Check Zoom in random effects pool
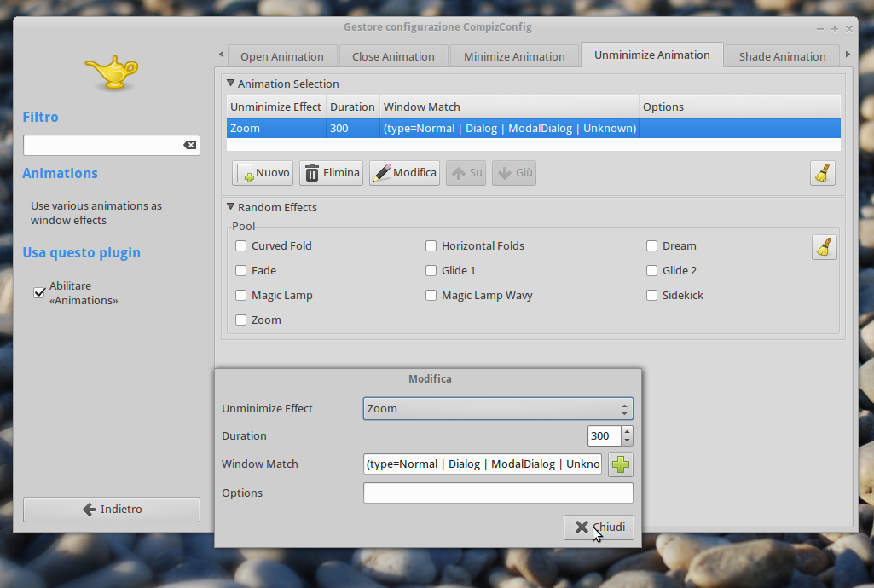Image resolution: width=874 pixels, height=588 pixels. coord(240,320)
